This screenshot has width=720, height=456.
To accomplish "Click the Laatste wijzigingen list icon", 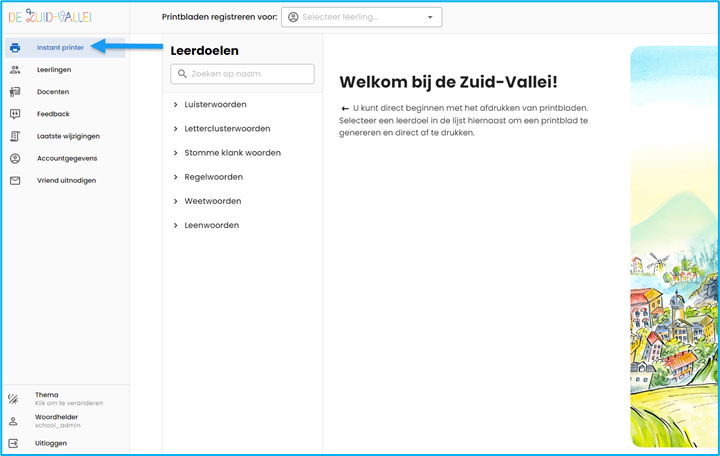I will 15,136.
